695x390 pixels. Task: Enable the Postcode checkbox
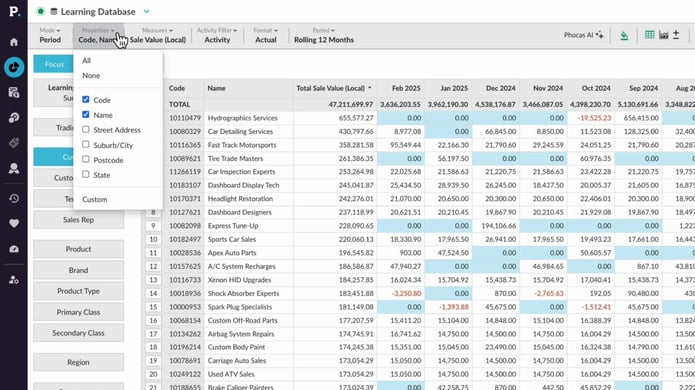(x=86, y=160)
